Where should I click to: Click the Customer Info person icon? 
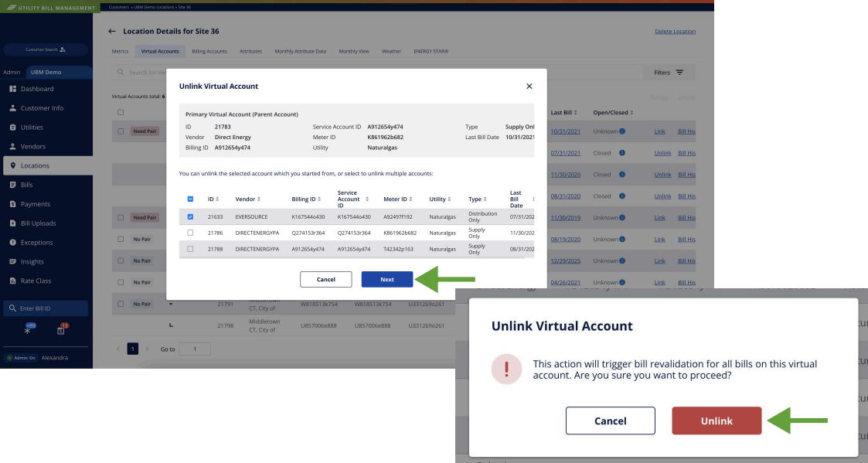point(12,108)
